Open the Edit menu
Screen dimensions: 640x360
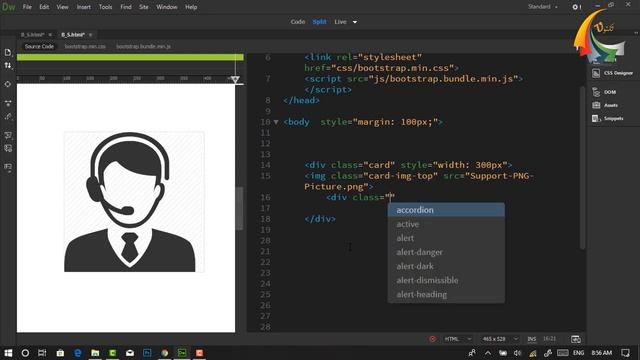(x=44, y=7)
